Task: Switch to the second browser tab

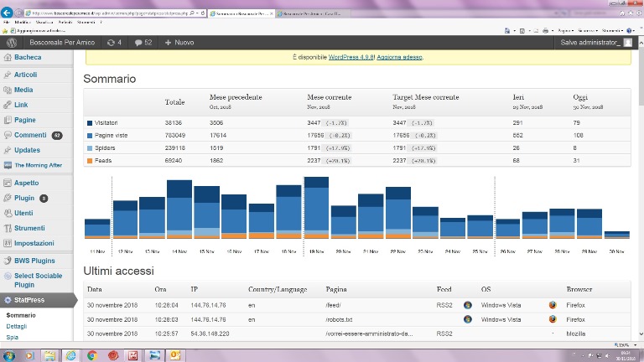Action: [x=314, y=13]
